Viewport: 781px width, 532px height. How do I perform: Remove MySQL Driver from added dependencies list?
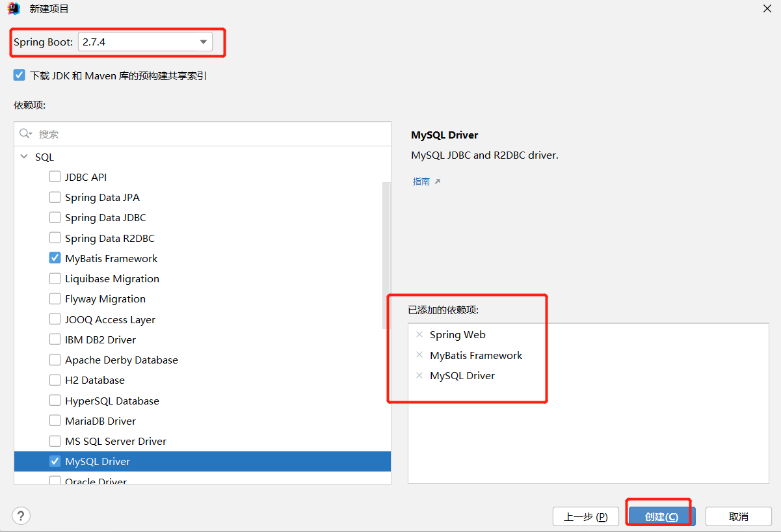click(x=419, y=376)
